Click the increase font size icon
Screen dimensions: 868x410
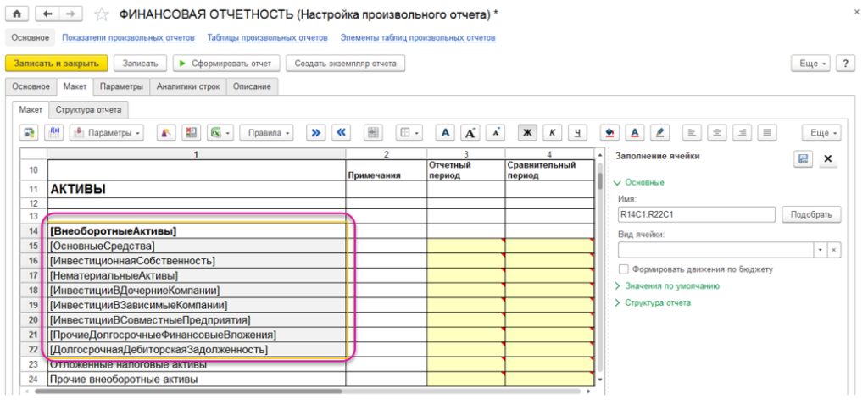coord(470,133)
